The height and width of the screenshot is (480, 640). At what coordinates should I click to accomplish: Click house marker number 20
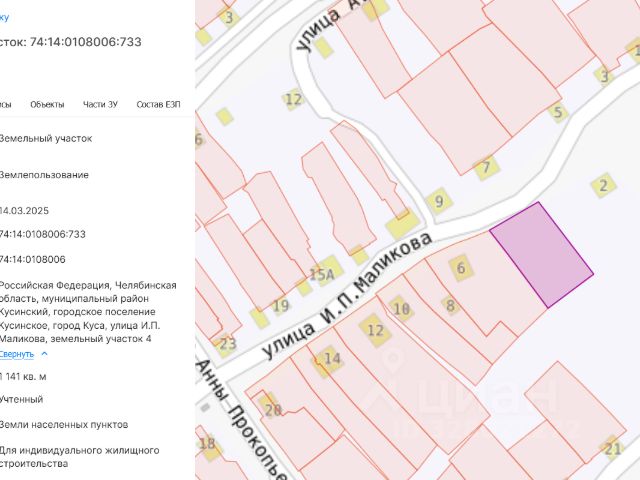click(270, 407)
